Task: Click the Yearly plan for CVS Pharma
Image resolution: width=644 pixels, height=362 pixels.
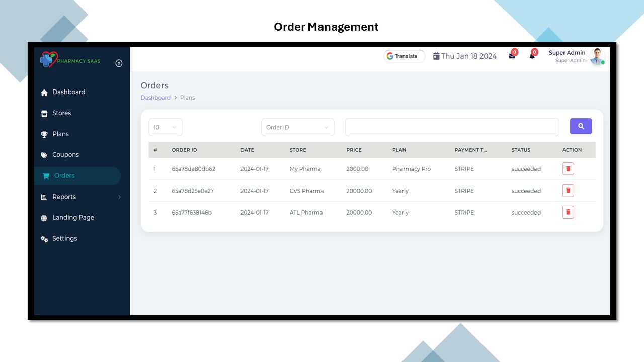Action: coord(400,191)
